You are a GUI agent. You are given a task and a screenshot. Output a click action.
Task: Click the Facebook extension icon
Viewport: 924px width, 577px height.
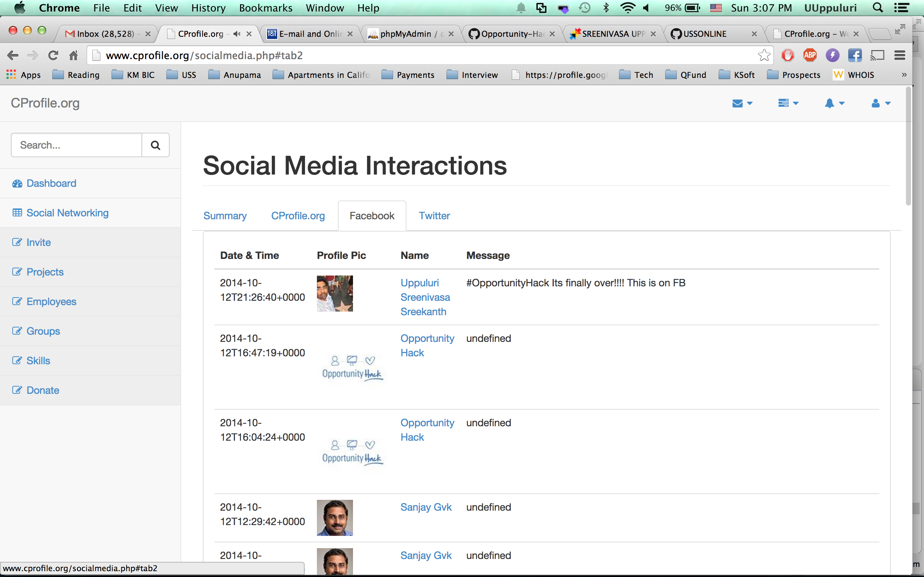(854, 55)
